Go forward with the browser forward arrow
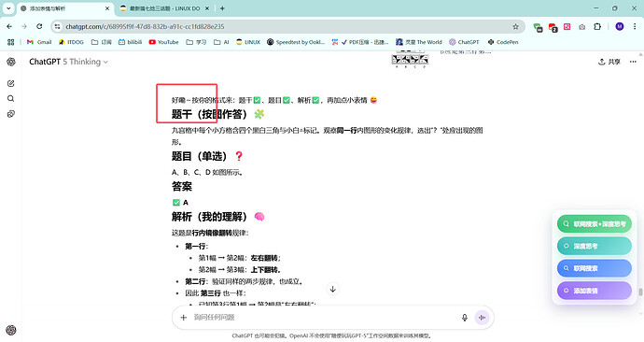The height and width of the screenshot is (342, 644). (24, 26)
